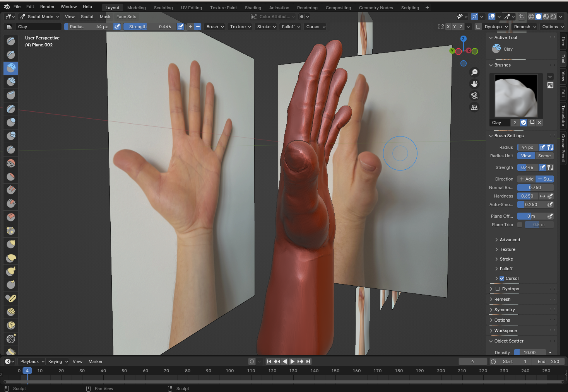Select the Elastic Deform brush tool
Screen dimensions: 568x392
(x=11, y=258)
